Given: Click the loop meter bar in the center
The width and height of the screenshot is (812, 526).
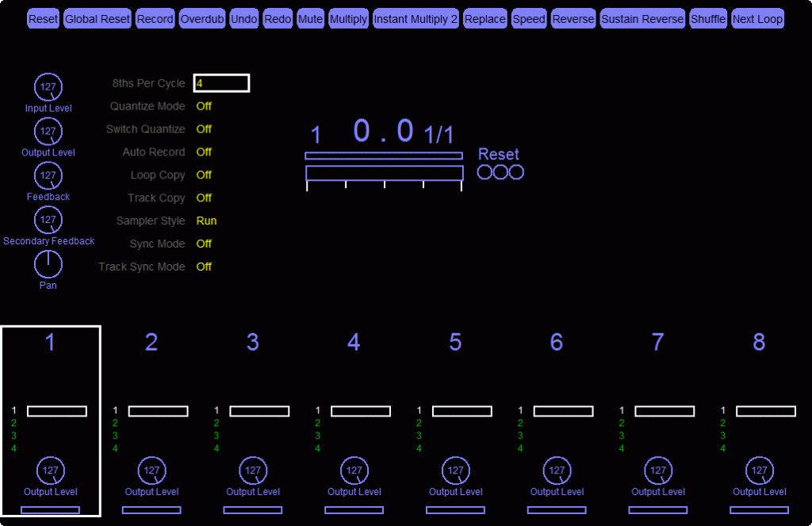Looking at the screenshot, I should (385, 173).
